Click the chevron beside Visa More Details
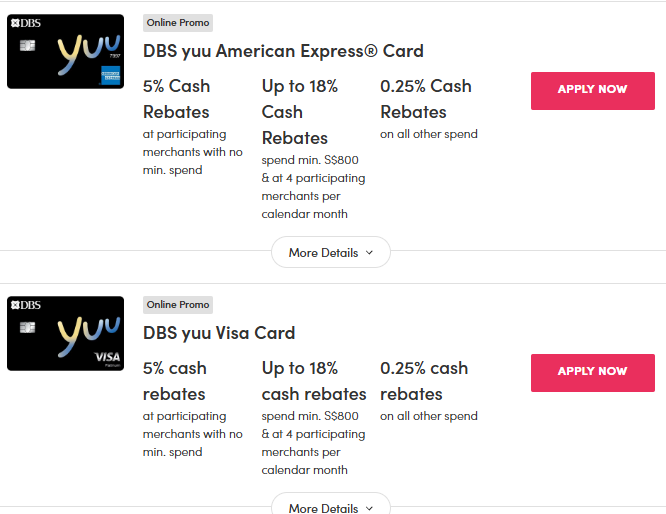The width and height of the screenshot is (666, 514). pyautogui.click(x=369, y=507)
